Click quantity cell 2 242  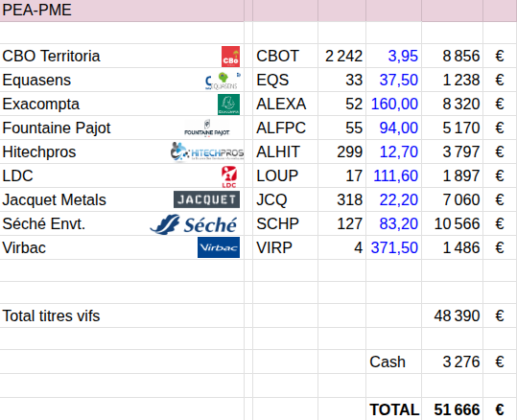(x=341, y=56)
